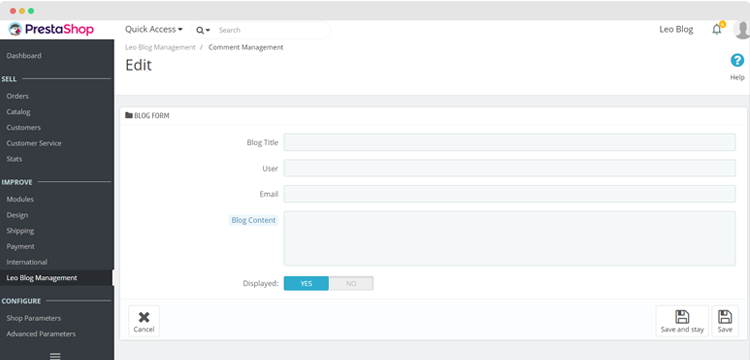Focus the Blog Title field
Screen dimensions: 750x360
coord(509,142)
